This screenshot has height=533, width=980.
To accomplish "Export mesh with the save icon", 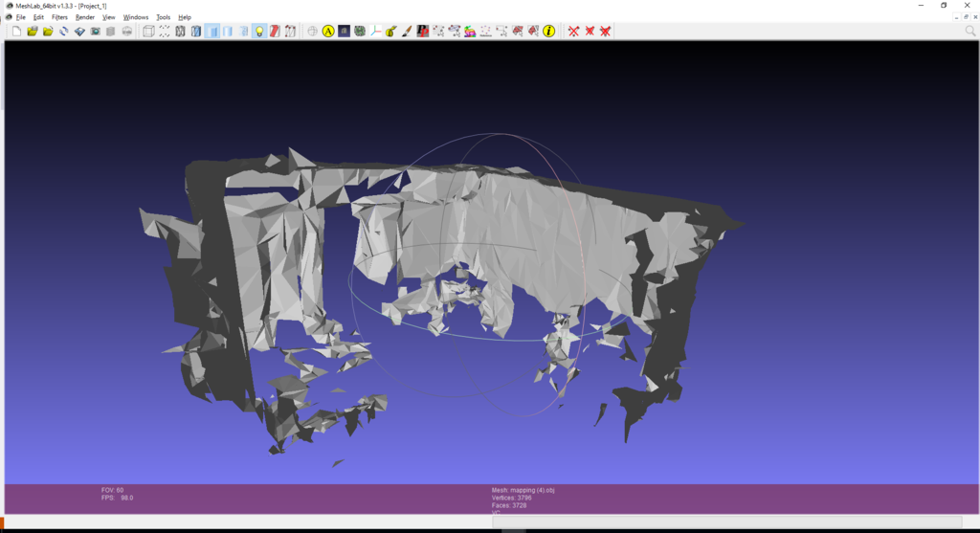I will pos(79,32).
